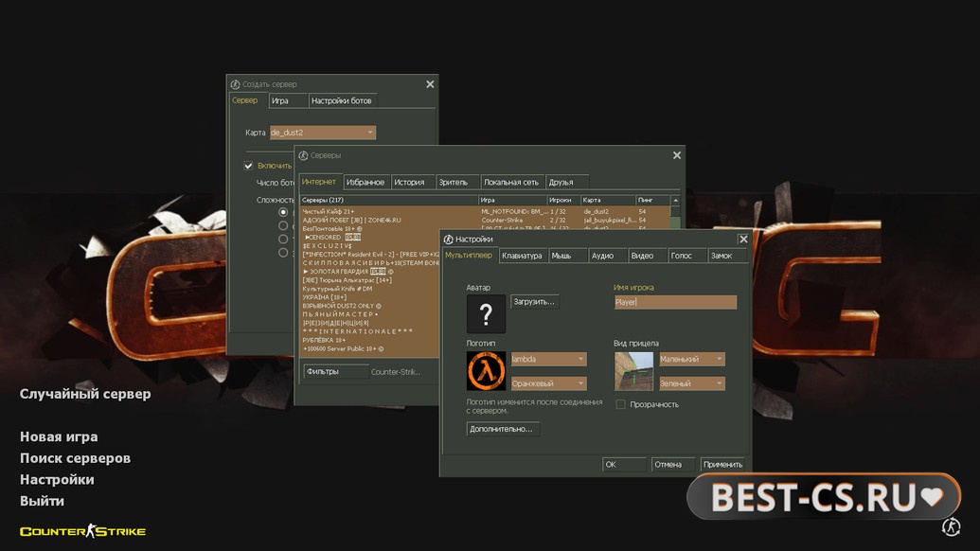Sort servers by the Игроки column header
The height and width of the screenshot is (551, 980).
click(x=563, y=200)
